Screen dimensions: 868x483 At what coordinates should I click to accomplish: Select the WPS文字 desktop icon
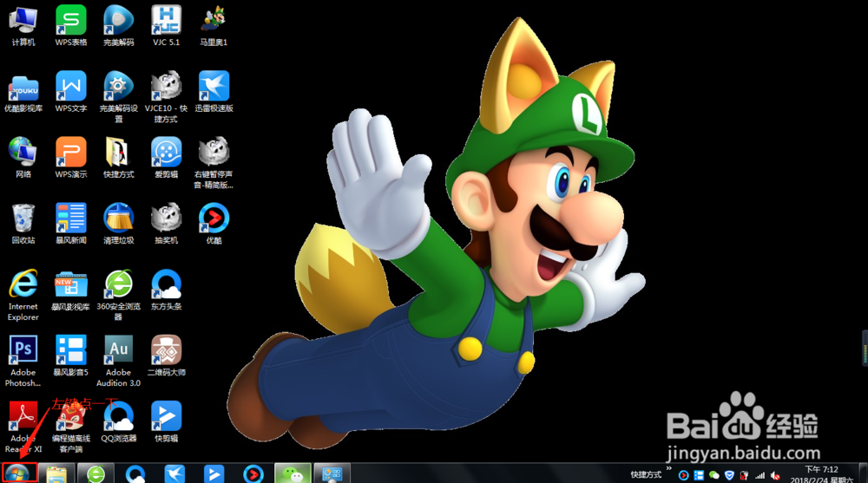[71, 92]
